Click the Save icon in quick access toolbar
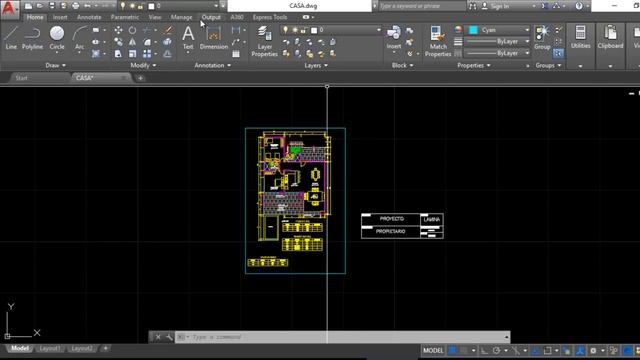Viewport: 640px width, 360px height. [52, 6]
